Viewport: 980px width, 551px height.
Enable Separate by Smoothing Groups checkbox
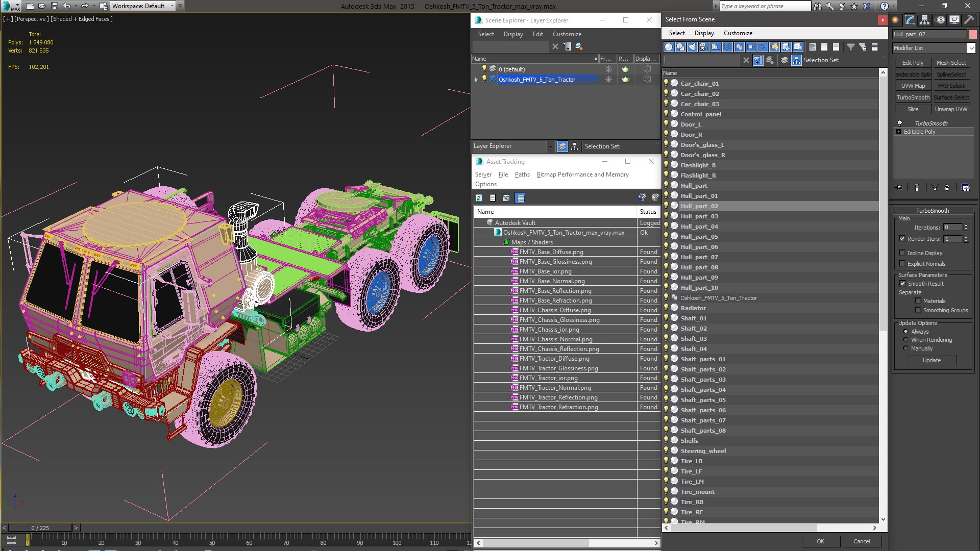[x=918, y=310]
